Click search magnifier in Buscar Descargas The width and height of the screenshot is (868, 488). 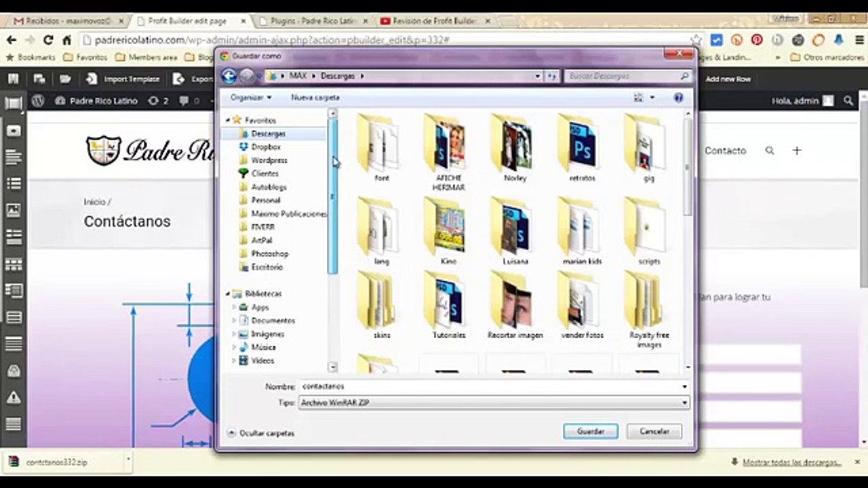[x=684, y=77]
